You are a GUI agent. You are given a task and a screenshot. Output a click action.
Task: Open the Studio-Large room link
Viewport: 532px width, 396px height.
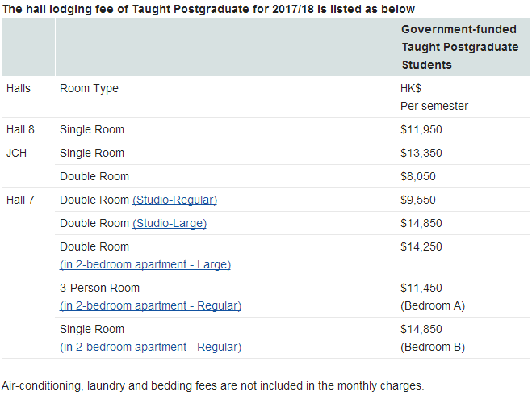pyautogui.click(x=169, y=223)
